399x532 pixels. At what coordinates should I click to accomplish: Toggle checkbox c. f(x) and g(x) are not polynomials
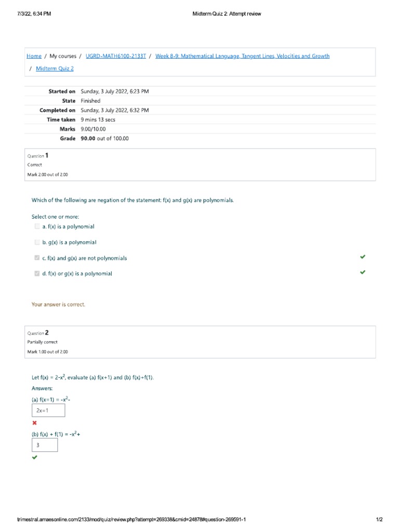click(37, 258)
